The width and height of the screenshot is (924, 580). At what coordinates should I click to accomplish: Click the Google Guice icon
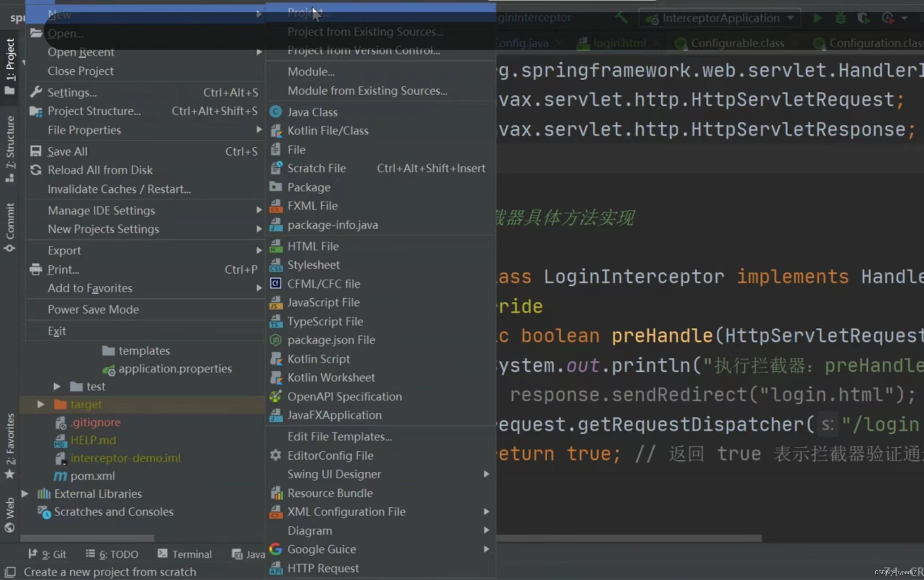click(276, 549)
